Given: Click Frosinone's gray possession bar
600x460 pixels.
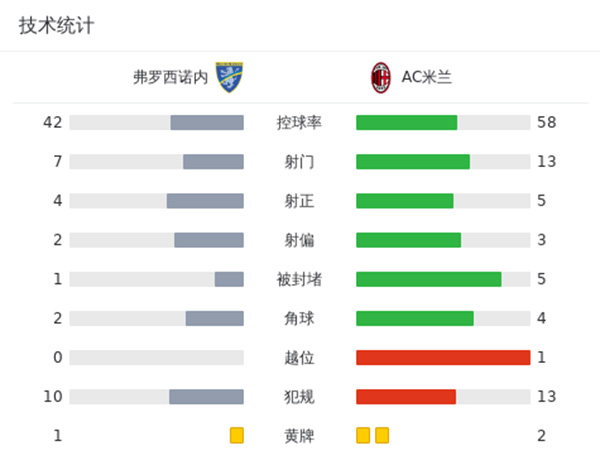Looking at the screenshot, I should [x=207, y=122].
